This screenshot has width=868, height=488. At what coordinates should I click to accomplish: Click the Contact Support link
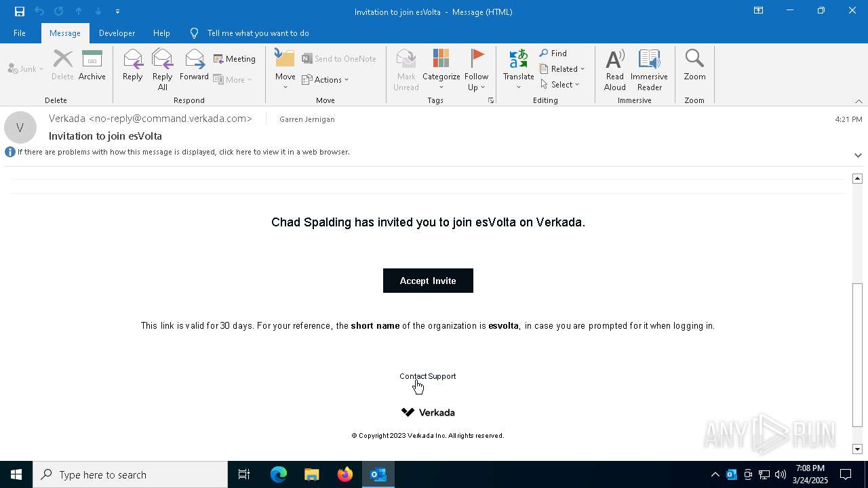click(x=428, y=376)
